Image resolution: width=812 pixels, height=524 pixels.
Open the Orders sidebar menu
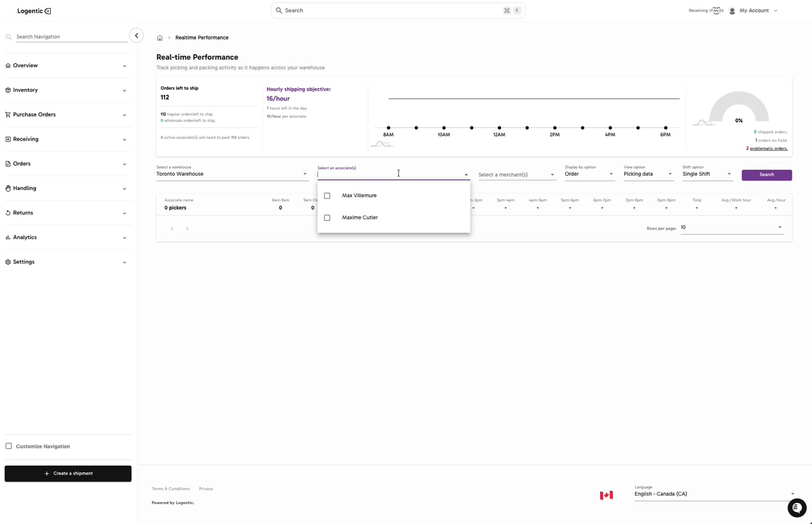68,164
